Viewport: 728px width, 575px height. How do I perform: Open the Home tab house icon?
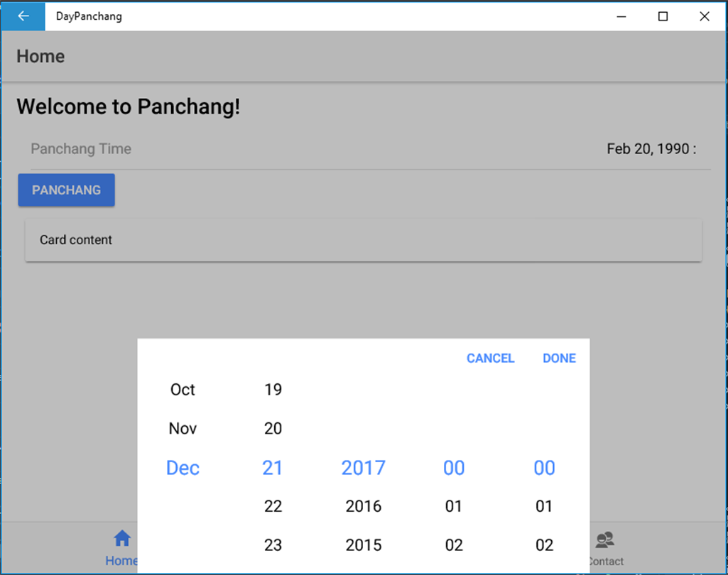pyautogui.click(x=122, y=539)
